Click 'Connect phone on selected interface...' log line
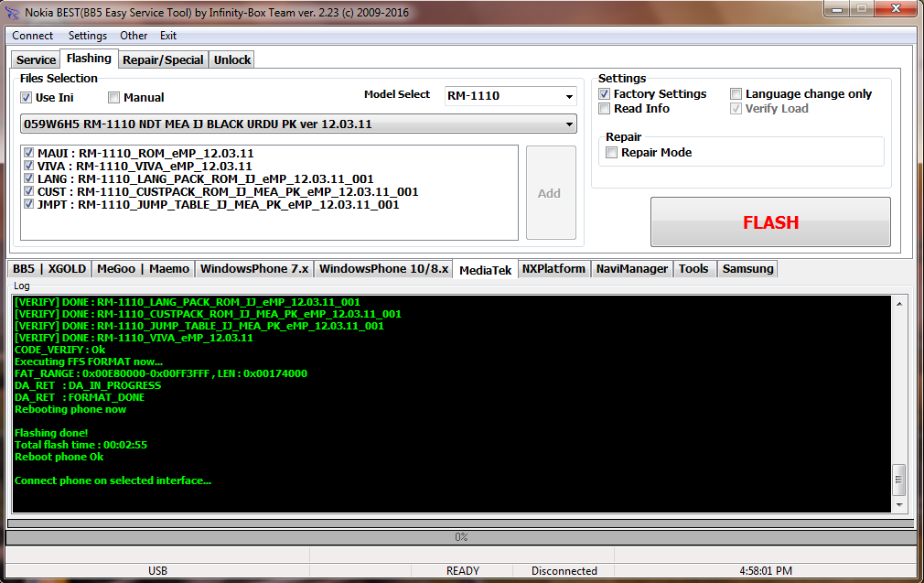Screen dimensions: 924x583 (x=113, y=480)
